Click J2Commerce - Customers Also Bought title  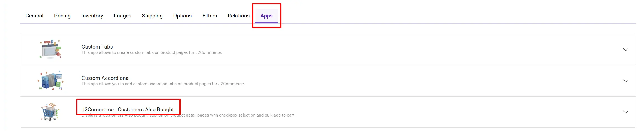(128, 109)
